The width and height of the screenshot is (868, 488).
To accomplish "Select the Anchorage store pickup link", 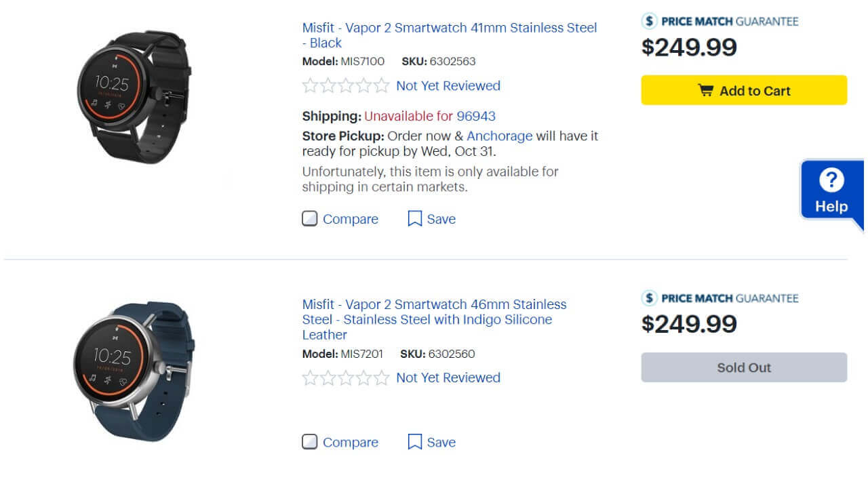I will click(499, 136).
